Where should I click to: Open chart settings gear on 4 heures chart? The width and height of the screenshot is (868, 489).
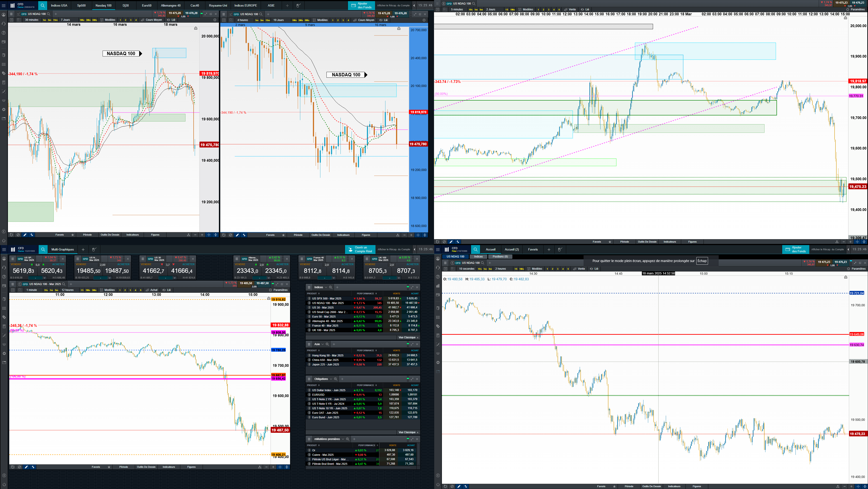click(x=424, y=20)
